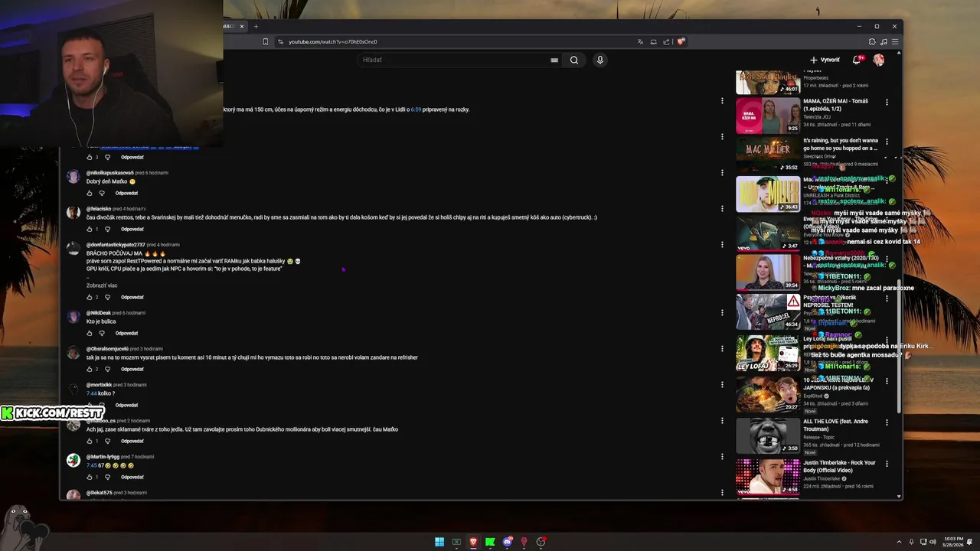Open the on-screen keyboard icon in search

point(554,60)
